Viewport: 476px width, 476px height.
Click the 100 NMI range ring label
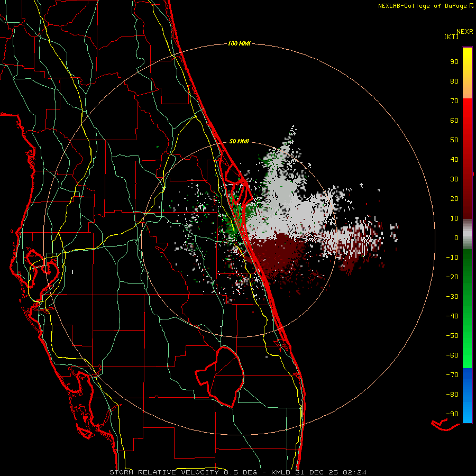pyautogui.click(x=239, y=44)
